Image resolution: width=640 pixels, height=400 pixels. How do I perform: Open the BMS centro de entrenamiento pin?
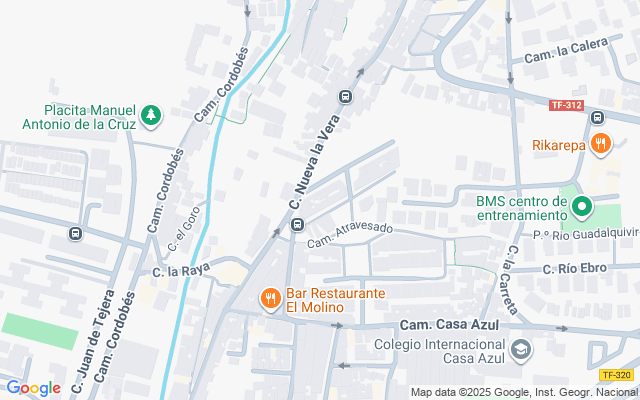[582, 207]
